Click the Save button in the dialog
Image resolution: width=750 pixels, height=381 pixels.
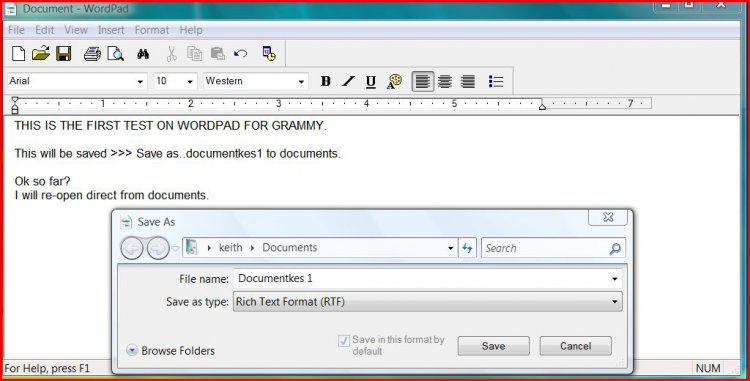tap(493, 346)
